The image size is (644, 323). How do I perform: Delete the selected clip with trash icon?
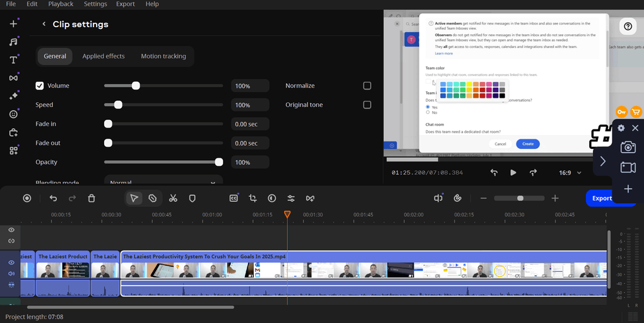pos(92,198)
